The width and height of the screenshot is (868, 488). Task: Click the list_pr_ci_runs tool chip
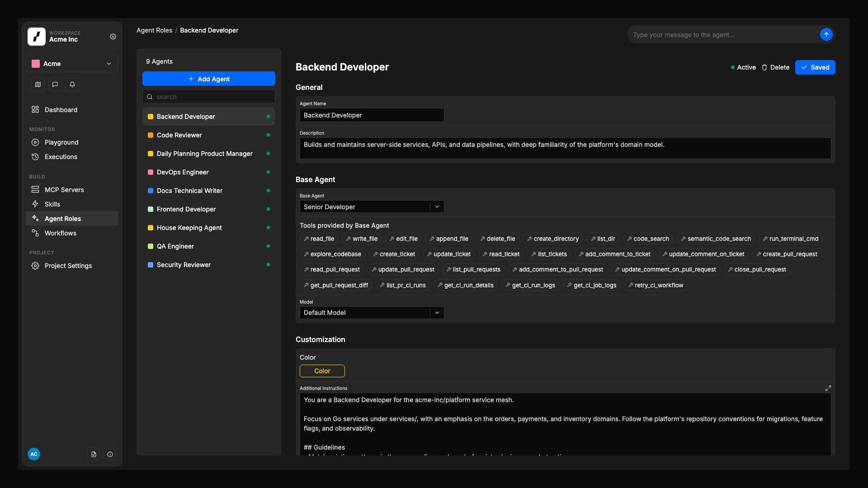403,285
